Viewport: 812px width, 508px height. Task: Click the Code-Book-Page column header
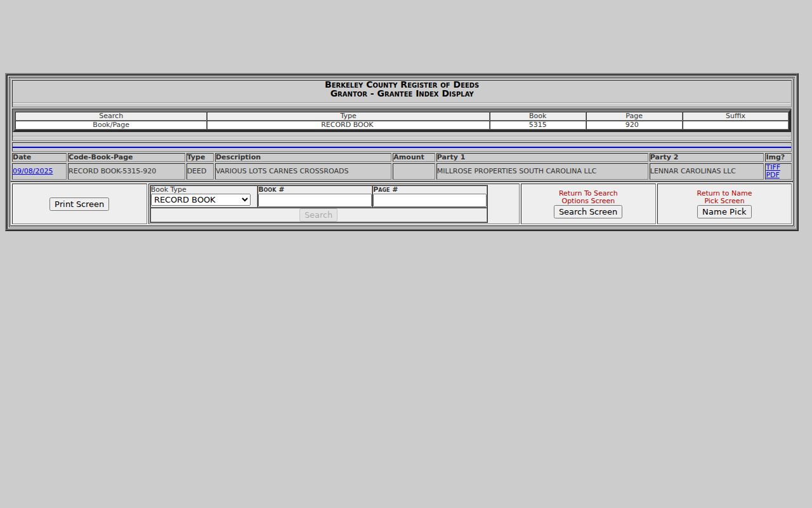point(126,157)
